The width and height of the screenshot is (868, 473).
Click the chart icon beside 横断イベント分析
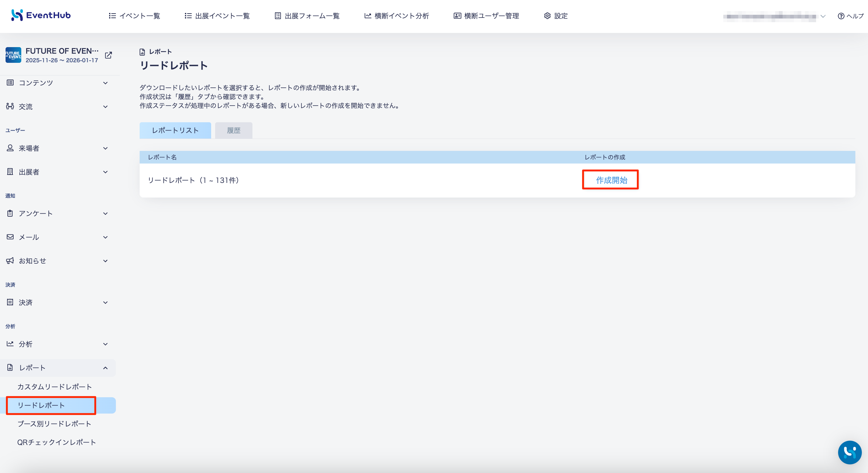[x=368, y=16]
